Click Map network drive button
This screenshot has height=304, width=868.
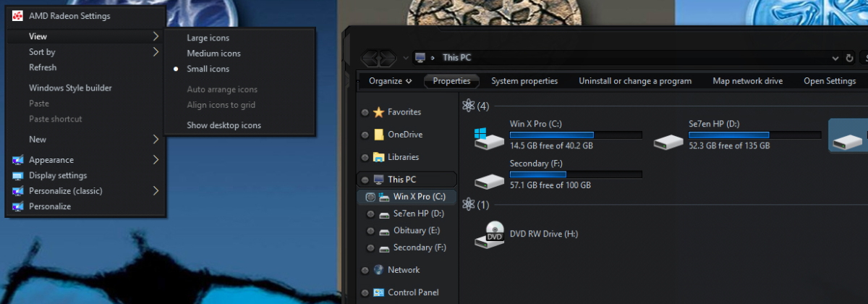pos(748,81)
